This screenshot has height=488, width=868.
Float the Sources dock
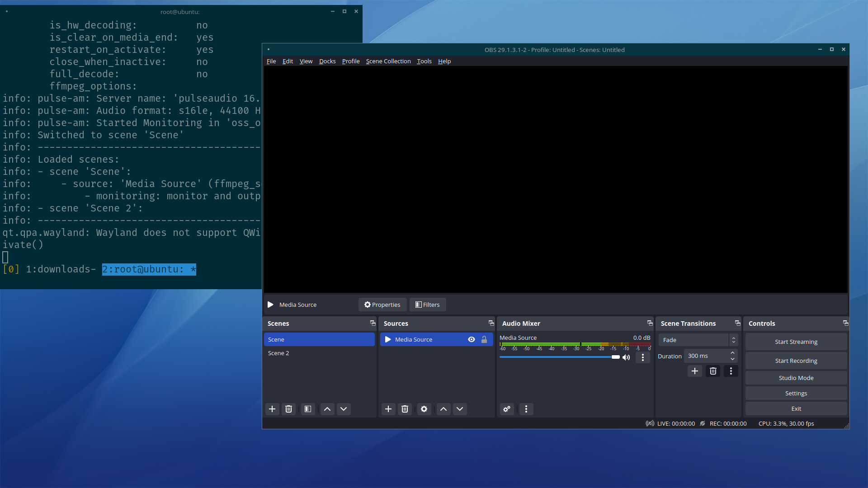[491, 323]
